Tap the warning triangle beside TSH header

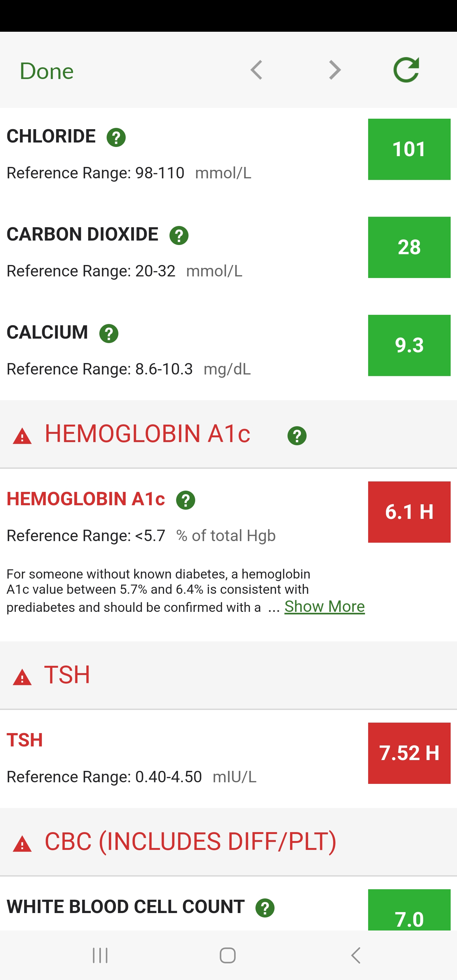click(x=22, y=678)
